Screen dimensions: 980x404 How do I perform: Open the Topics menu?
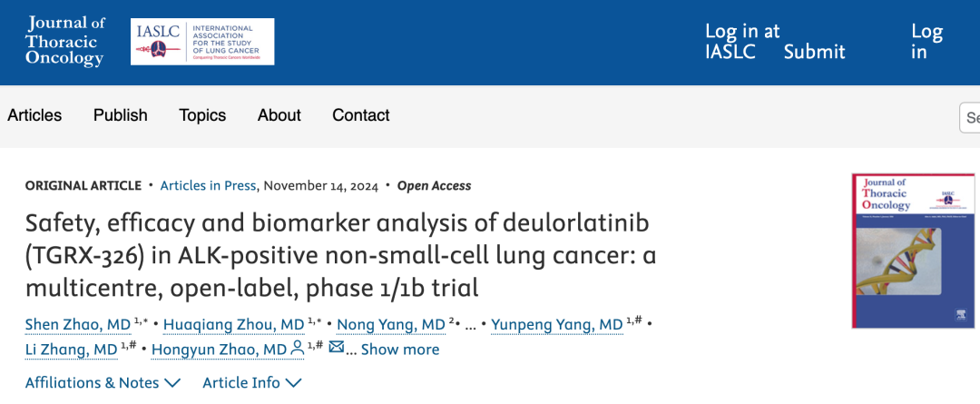[202, 115]
